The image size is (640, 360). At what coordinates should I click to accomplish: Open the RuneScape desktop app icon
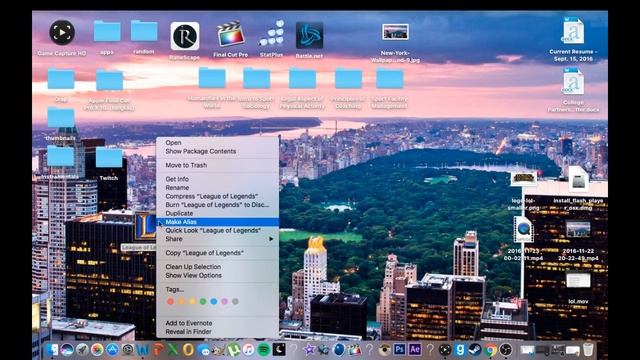(185, 36)
